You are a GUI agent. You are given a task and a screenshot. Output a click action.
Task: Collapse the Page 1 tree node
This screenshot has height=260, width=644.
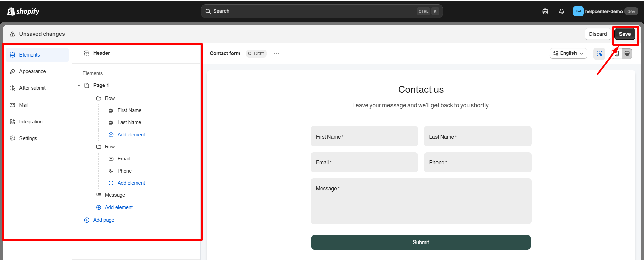click(x=79, y=85)
